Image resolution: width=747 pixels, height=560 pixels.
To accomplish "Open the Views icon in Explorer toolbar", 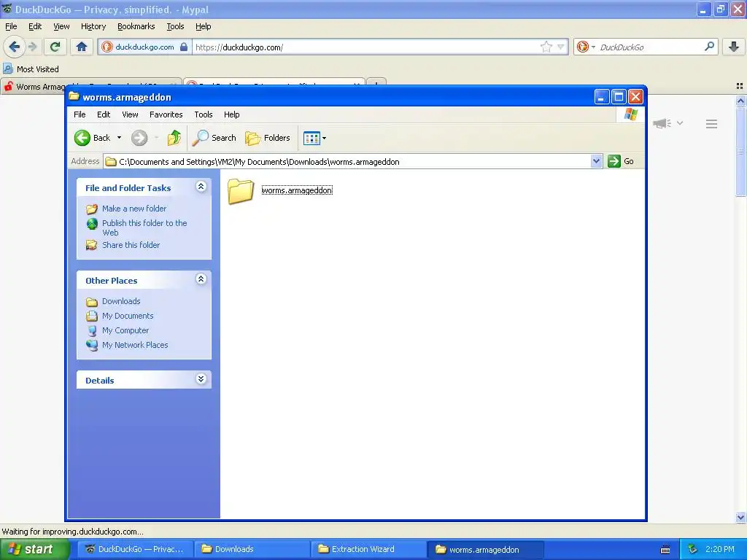I will pyautogui.click(x=311, y=138).
